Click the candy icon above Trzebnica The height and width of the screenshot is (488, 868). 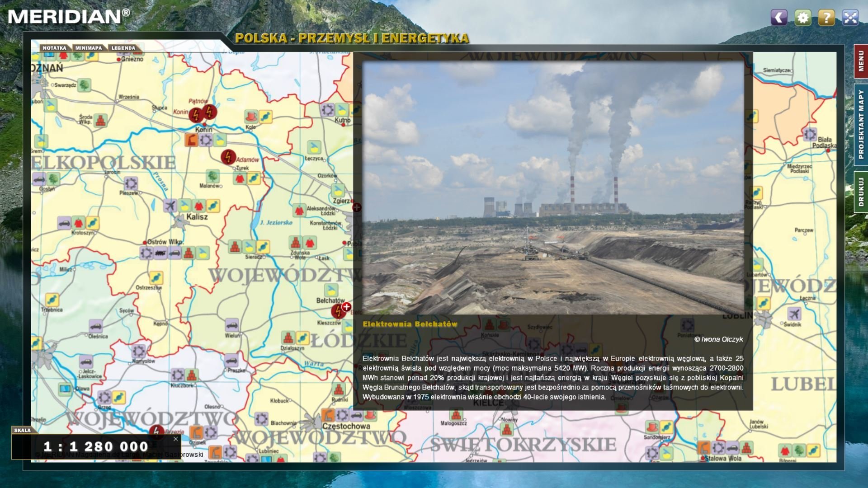pos(52,300)
